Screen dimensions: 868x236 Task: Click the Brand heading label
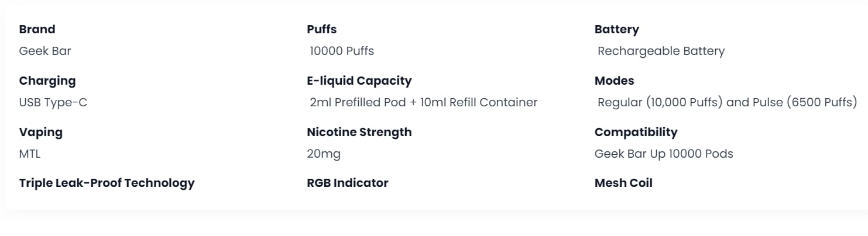(37, 29)
